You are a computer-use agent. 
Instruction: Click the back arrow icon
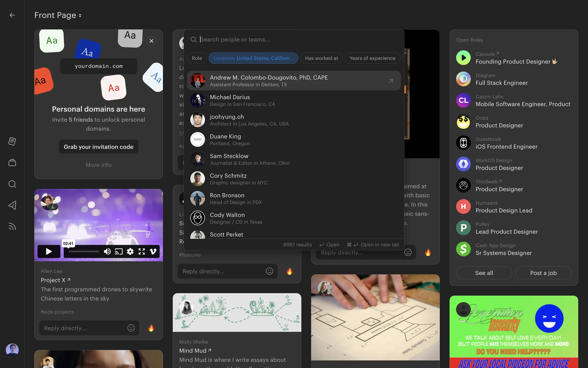tap(12, 15)
